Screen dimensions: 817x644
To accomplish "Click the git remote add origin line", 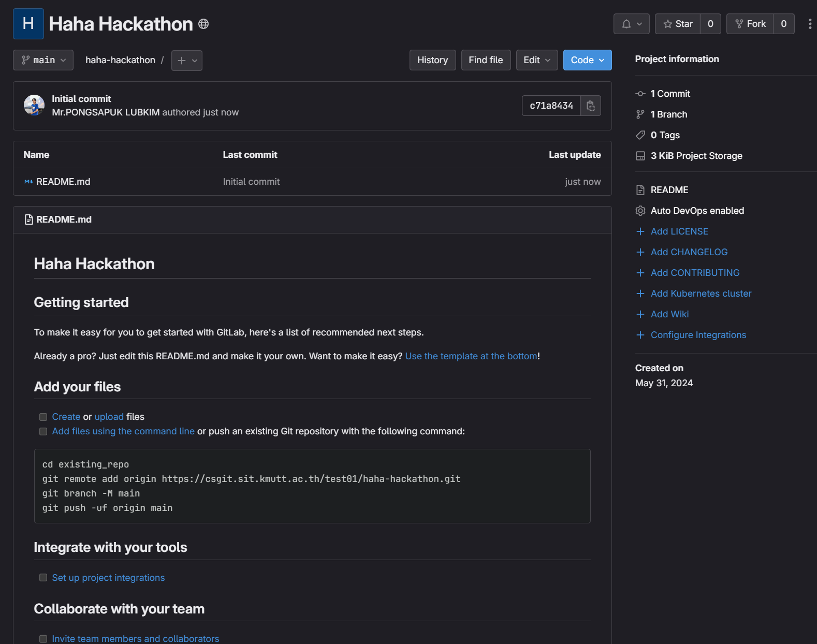I will tap(252, 479).
